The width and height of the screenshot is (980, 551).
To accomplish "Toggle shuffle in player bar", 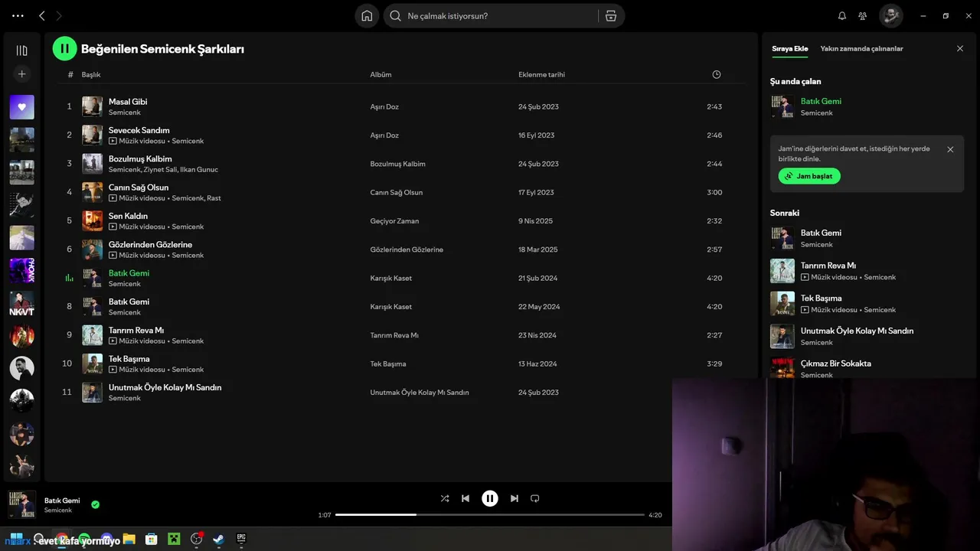I will [x=445, y=498].
